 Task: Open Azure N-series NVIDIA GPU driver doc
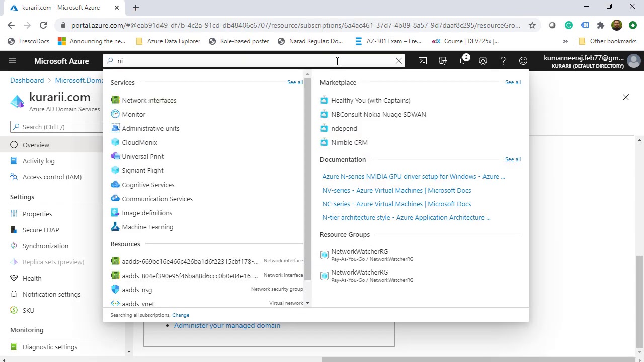pos(414,176)
